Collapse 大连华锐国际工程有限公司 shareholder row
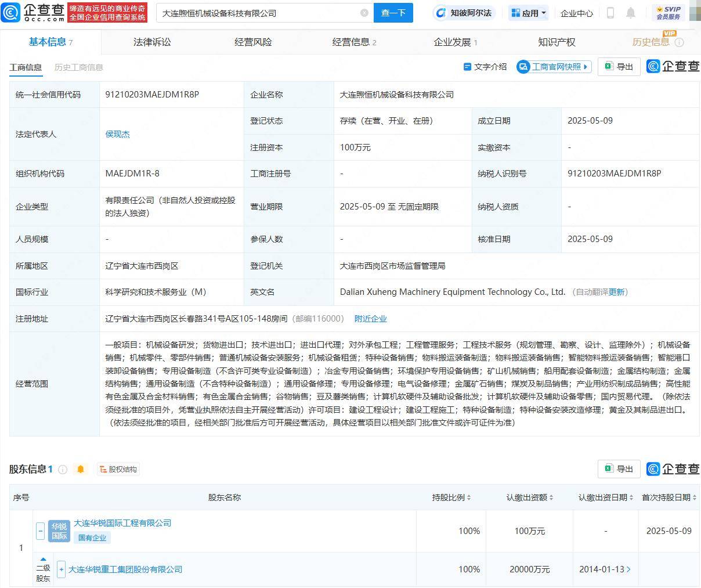 (40, 531)
